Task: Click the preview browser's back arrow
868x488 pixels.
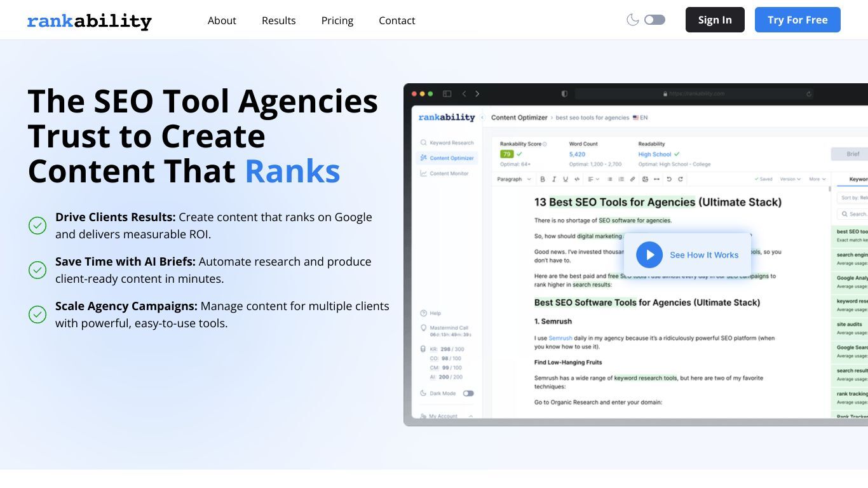Action: [x=464, y=93]
